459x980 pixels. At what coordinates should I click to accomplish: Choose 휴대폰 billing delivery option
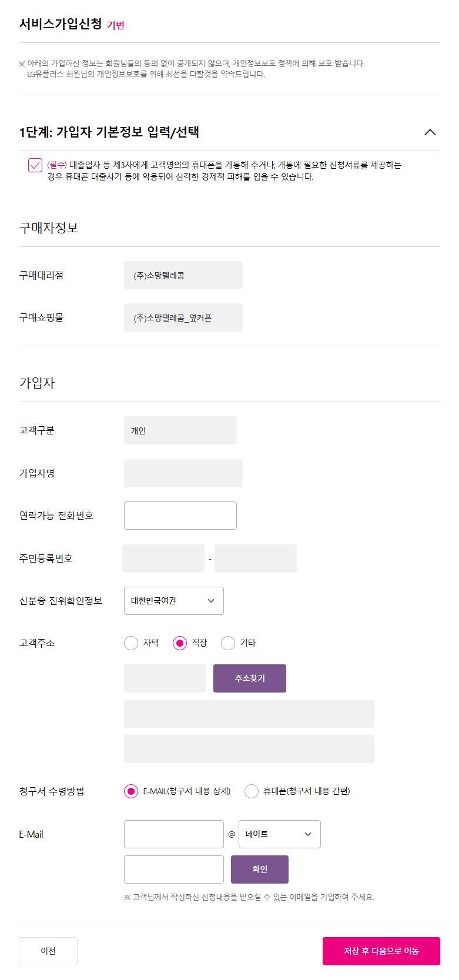pyautogui.click(x=252, y=791)
